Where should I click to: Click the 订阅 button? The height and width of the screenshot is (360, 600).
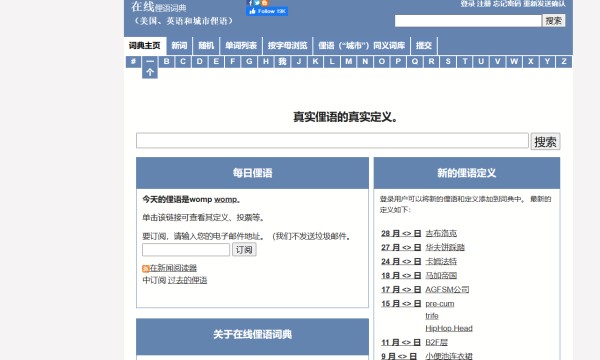[244, 250]
